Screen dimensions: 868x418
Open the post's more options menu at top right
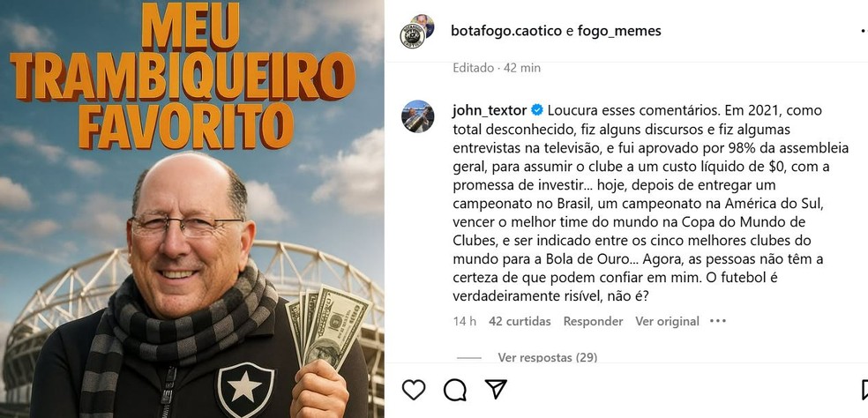(x=864, y=32)
